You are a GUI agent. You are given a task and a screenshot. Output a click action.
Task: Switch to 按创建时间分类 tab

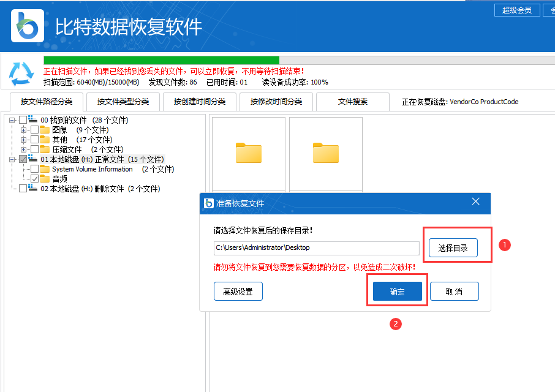200,102
